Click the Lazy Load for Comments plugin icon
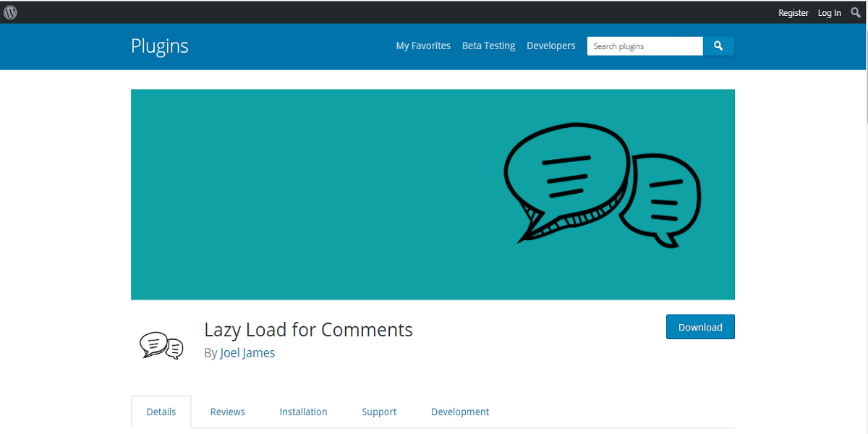This screenshot has height=434, width=868. 161,345
